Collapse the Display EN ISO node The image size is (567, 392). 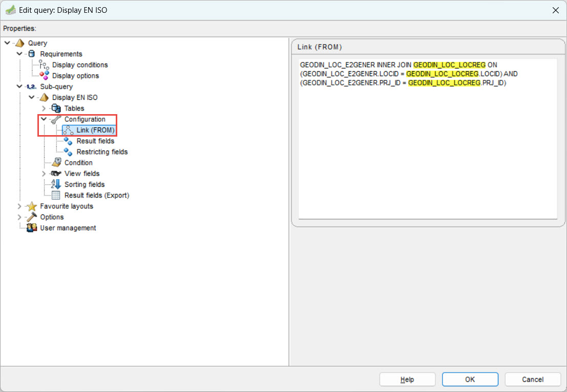click(x=32, y=97)
